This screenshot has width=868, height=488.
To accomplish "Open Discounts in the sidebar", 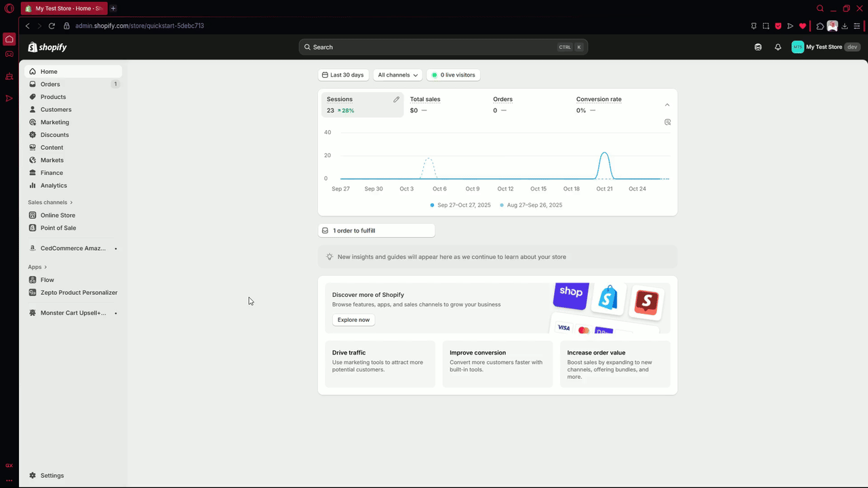I will click(73, 135).
